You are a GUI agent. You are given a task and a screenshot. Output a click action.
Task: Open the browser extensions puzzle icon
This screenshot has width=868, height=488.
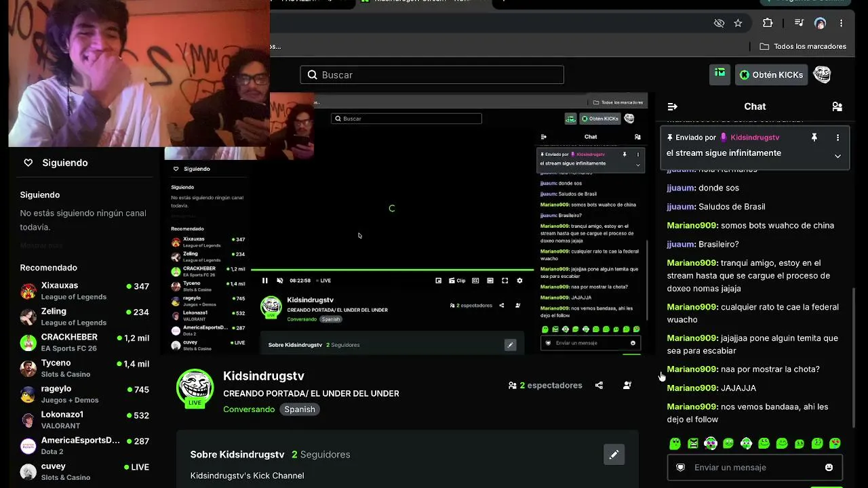(768, 23)
